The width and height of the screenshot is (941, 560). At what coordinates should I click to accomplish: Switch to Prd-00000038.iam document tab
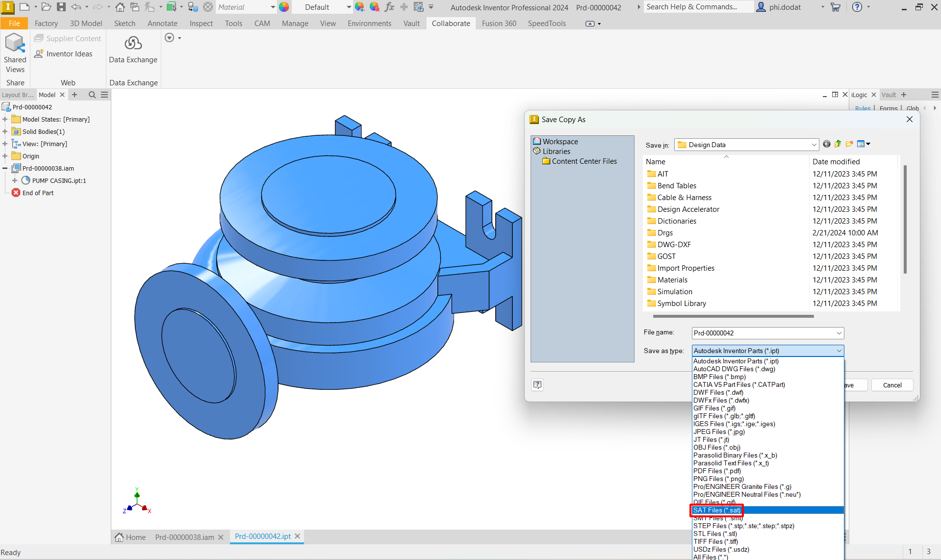(184, 537)
